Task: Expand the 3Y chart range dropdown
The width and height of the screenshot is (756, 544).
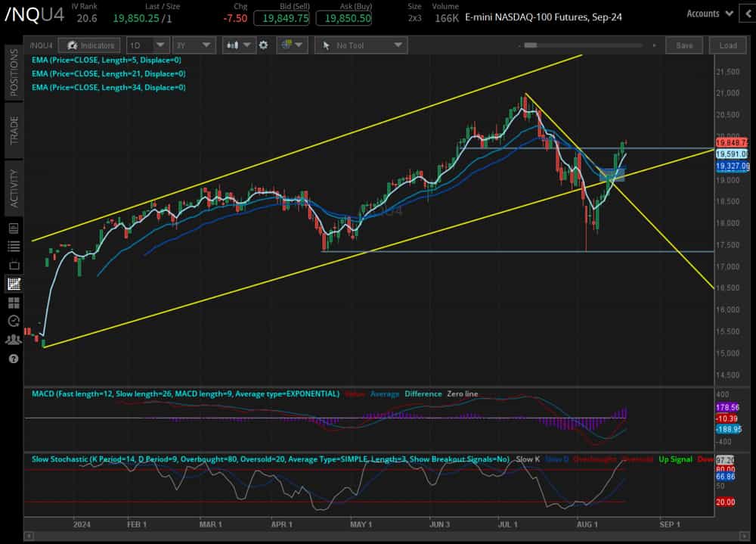Action: point(193,45)
